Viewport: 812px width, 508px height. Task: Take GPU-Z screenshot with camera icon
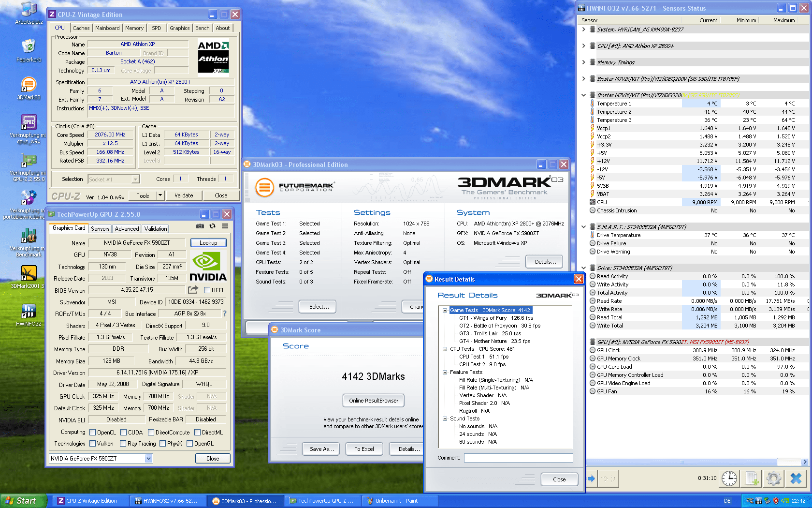(x=200, y=226)
